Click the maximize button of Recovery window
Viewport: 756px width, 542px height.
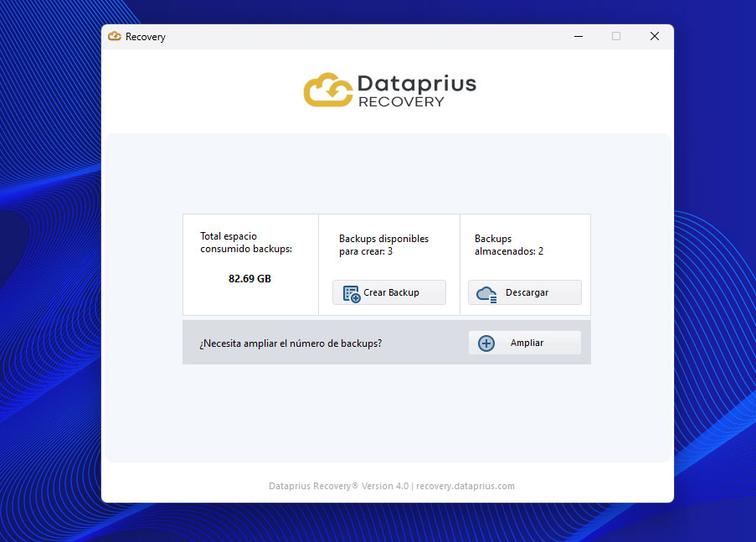(x=616, y=36)
